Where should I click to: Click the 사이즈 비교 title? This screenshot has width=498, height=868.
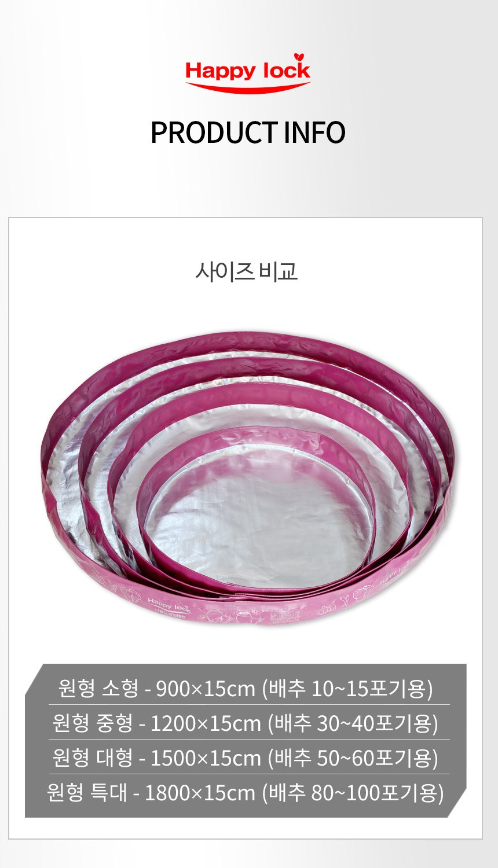coord(247,271)
